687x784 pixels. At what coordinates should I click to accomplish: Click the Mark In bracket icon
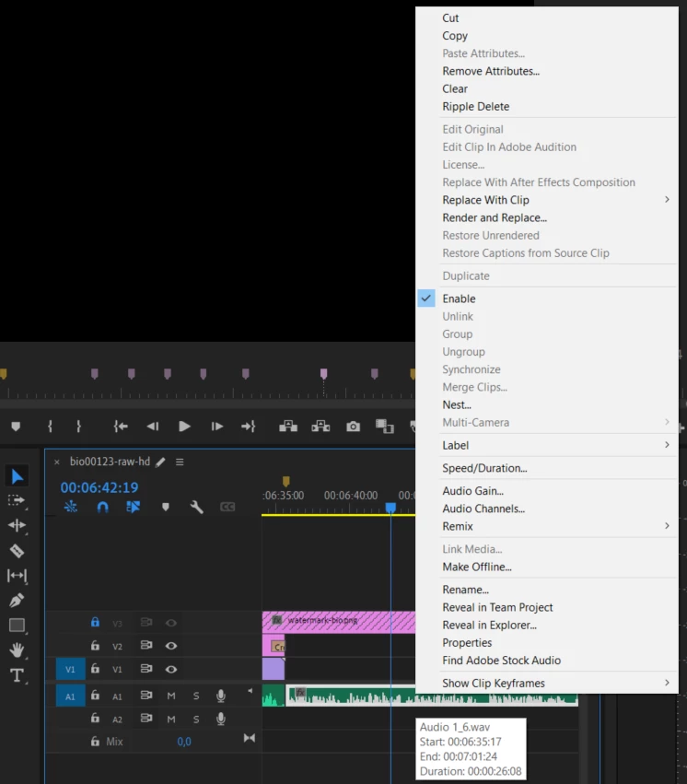click(x=50, y=427)
